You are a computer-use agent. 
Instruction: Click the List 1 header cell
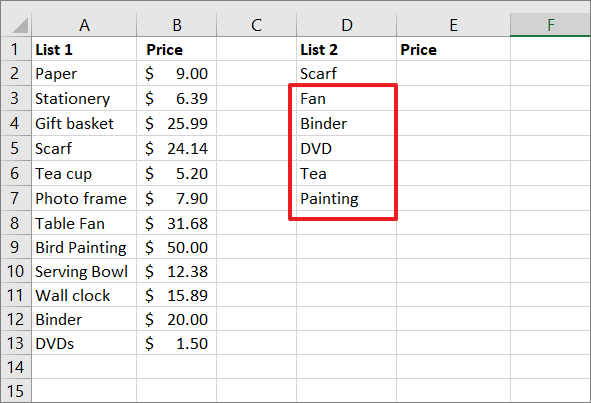(x=84, y=49)
